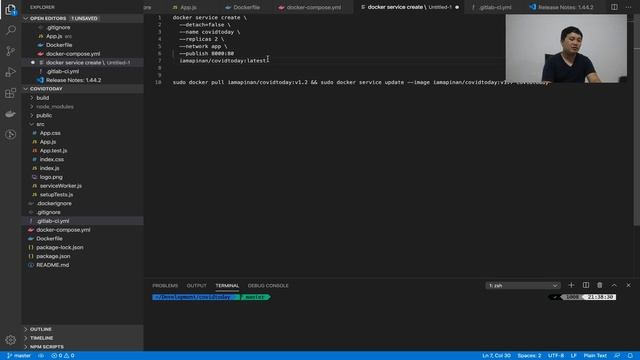Click 'Ln 7, Col 30' cursor position
The image size is (640, 360).
(x=496, y=356)
